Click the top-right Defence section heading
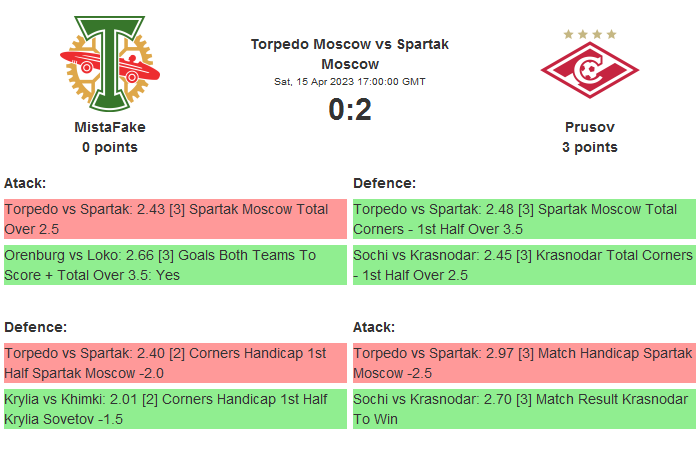The height and width of the screenshot is (460, 700). pos(385,183)
